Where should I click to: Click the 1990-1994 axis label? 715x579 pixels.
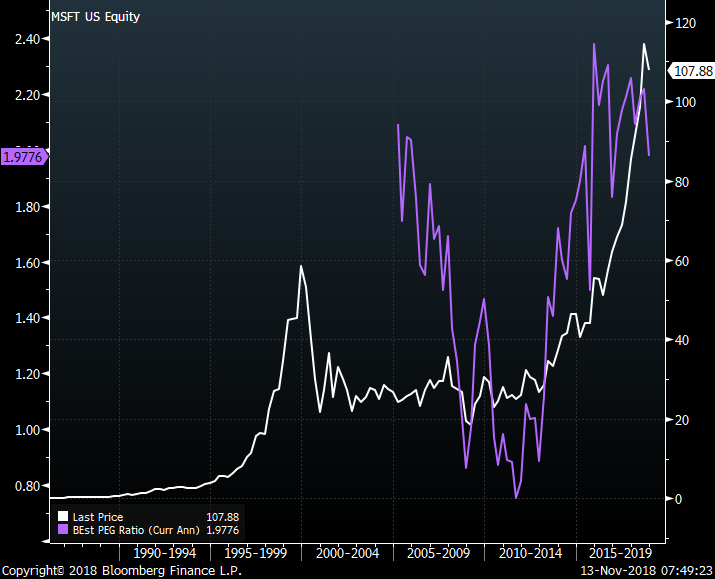click(x=165, y=553)
